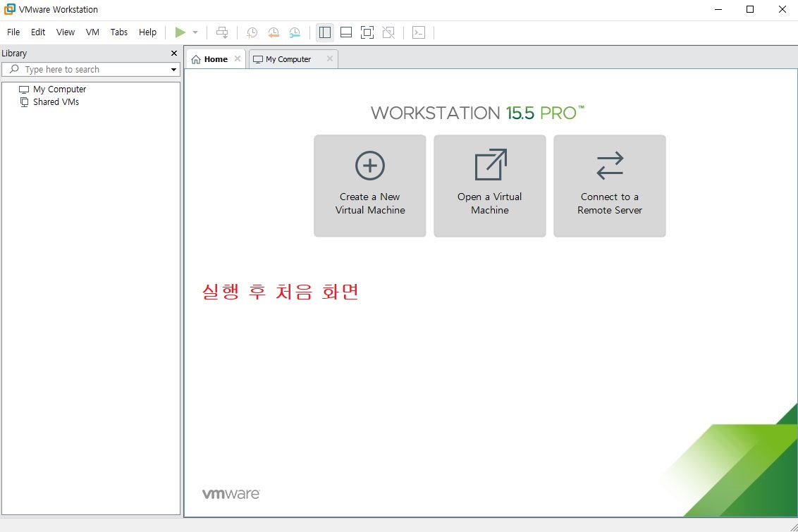This screenshot has height=532, width=798.
Task: Close the Library panel
Action: [174, 53]
